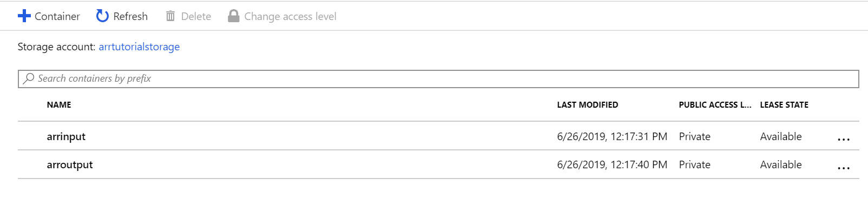This screenshot has height=198, width=868.
Task: Open the ellipsis menu for arroutput
Action: 844,168
